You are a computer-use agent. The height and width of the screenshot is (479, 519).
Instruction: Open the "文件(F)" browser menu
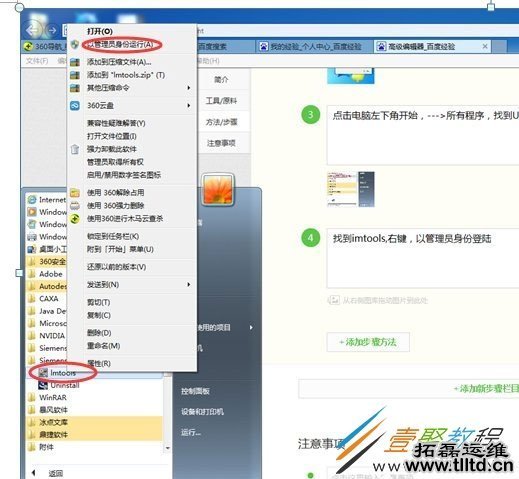[x=37, y=61]
